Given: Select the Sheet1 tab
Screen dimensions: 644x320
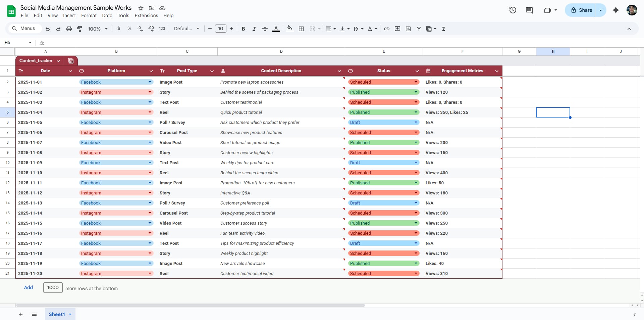Looking at the screenshot, I should click(57, 314).
